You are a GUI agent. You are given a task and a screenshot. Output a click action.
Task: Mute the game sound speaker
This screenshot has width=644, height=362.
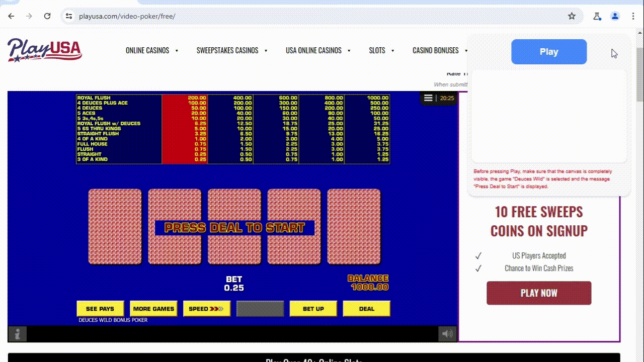point(447,334)
